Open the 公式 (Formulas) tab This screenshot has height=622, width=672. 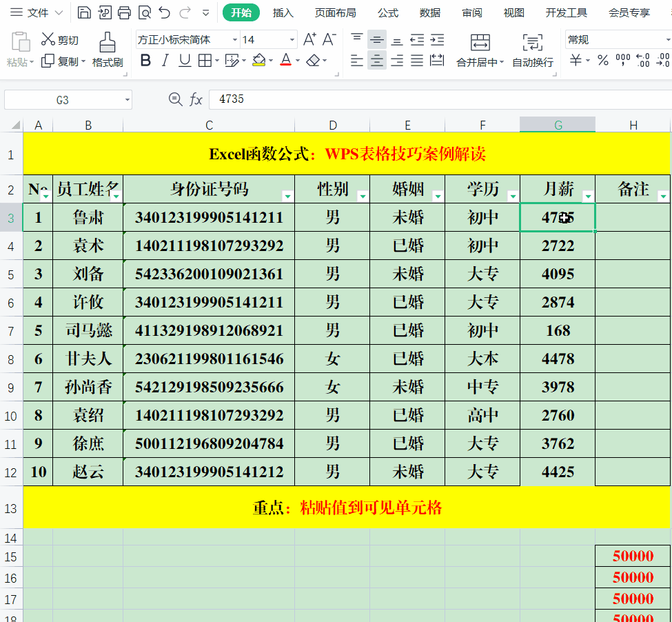tap(388, 12)
